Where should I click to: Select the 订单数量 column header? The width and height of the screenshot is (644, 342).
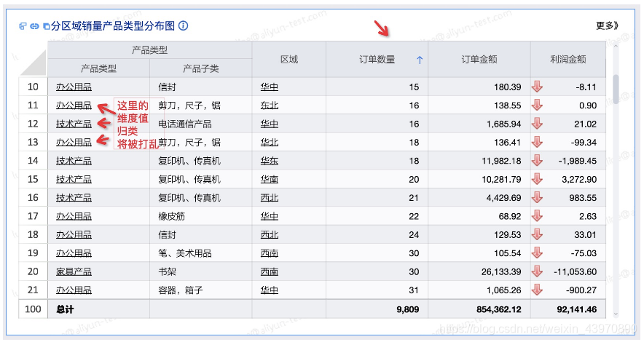click(377, 60)
